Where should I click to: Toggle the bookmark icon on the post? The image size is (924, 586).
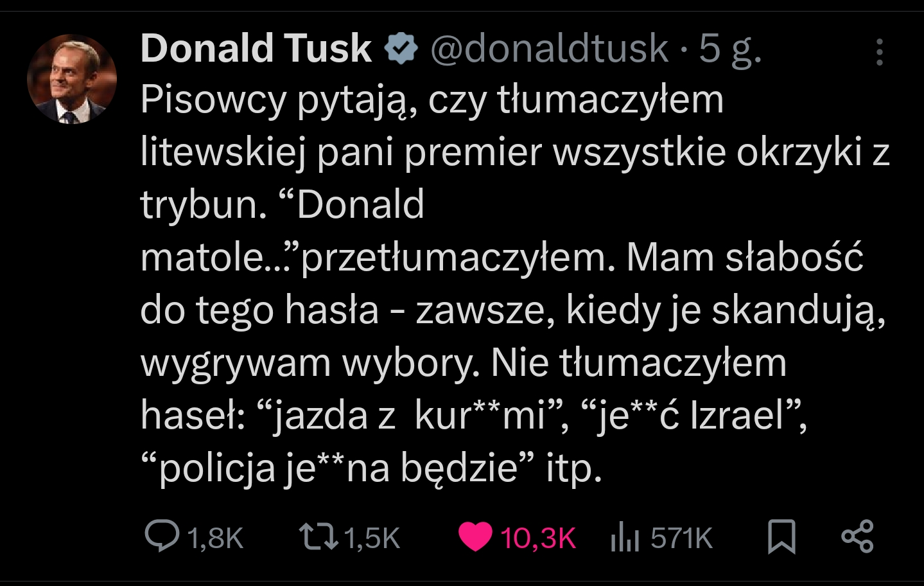pyautogui.click(x=781, y=537)
